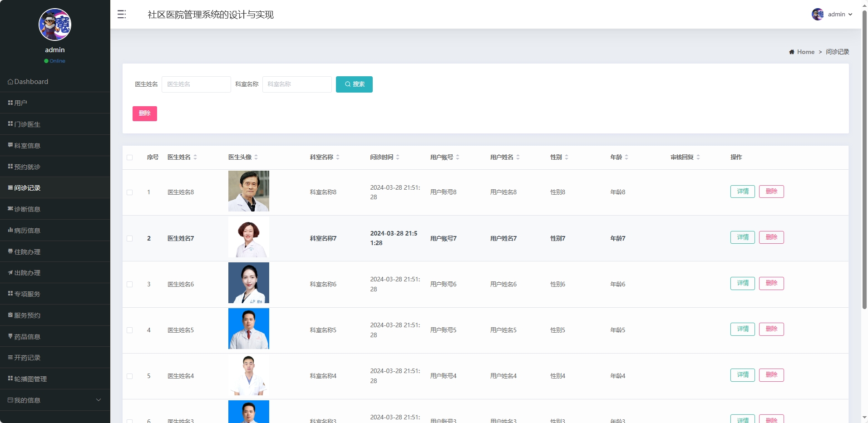Sort by 医生姓名 column arrows
This screenshot has width=868, height=423.
195,157
